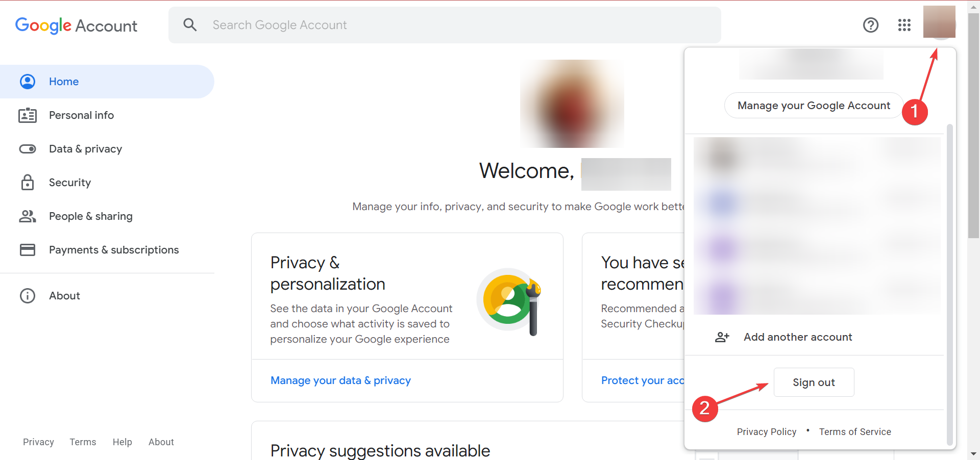This screenshot has height=460, width=980.
Task: Click the Data & privacy toggle icon
Action: [x=28, y=149]
